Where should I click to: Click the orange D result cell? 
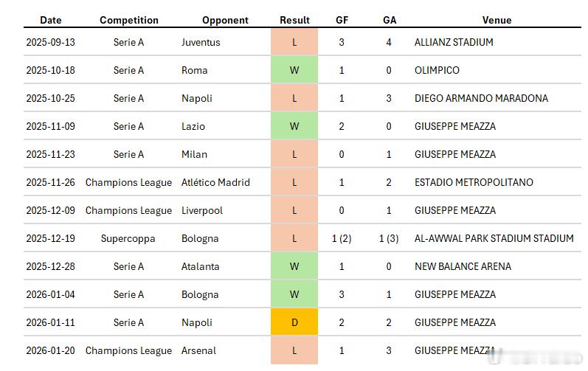(294, 322)
